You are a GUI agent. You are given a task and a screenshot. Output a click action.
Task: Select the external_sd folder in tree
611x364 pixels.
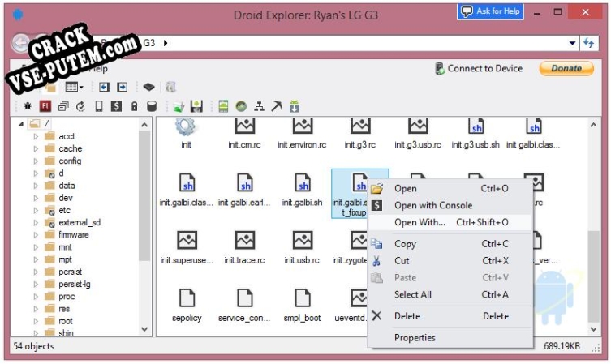tap(80, 223)
